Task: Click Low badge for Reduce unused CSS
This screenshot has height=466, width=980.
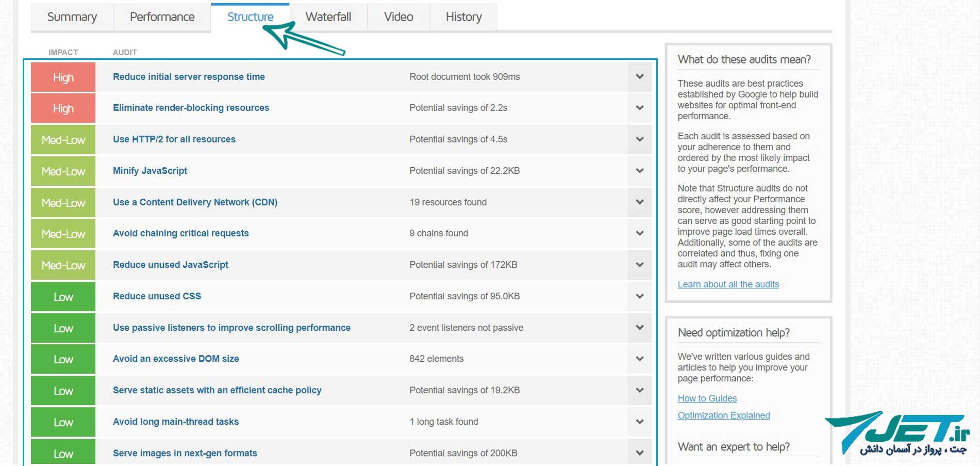Action: 63,296
